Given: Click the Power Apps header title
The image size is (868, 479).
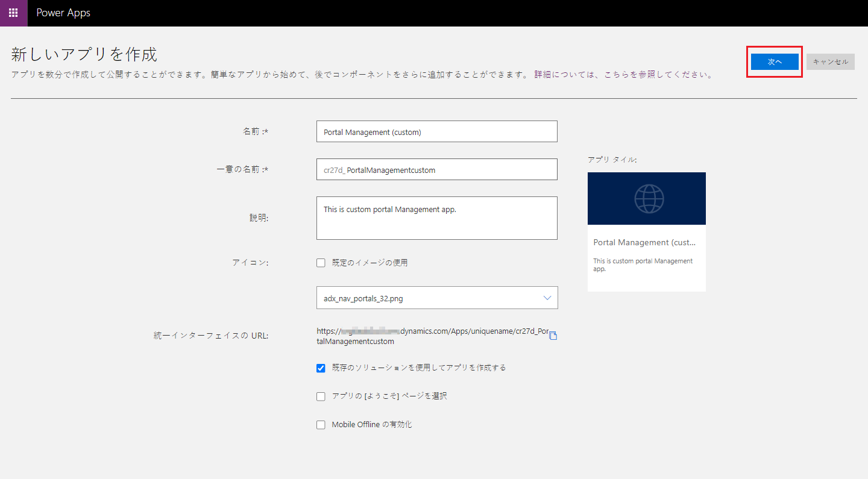Looking at the screenshot, I should pyautogui.click(x=63, y=13).
